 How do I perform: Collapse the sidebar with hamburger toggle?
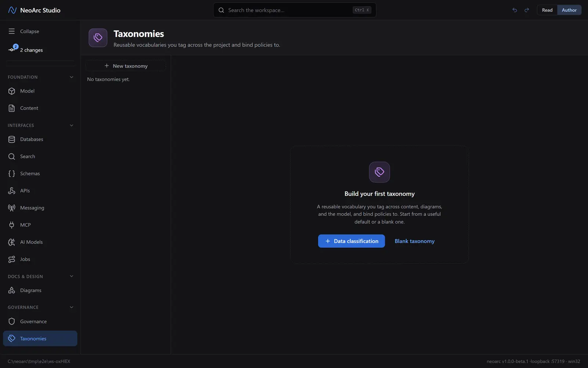tap(12, 31)
